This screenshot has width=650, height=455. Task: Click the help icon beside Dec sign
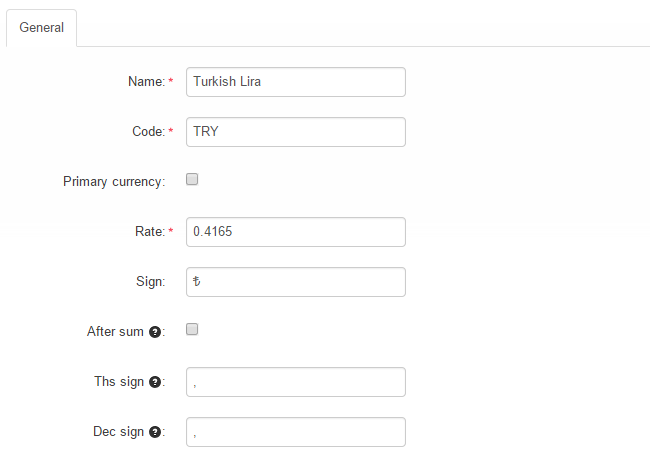point(155,432)
